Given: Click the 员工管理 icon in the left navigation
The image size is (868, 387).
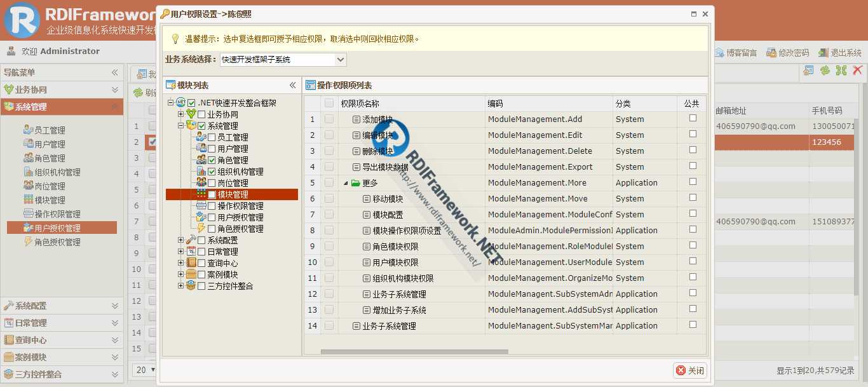Looking at the screenshot, I should click(x=28, y=130).
